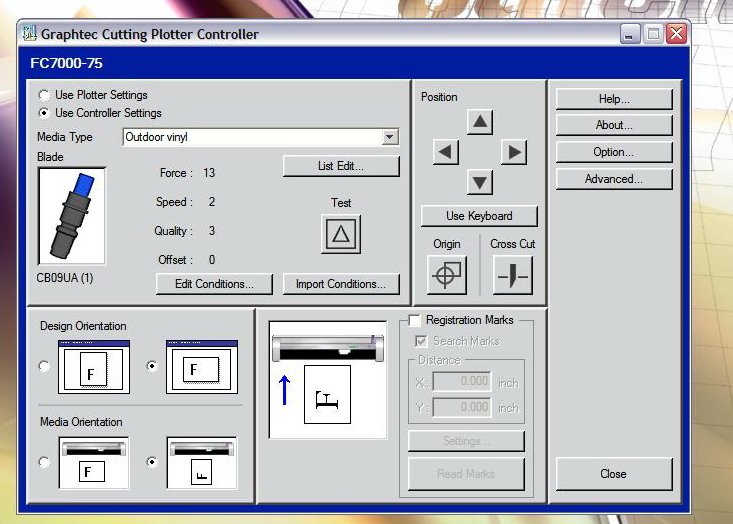Click Edit Conditions button

pos(214,284)
